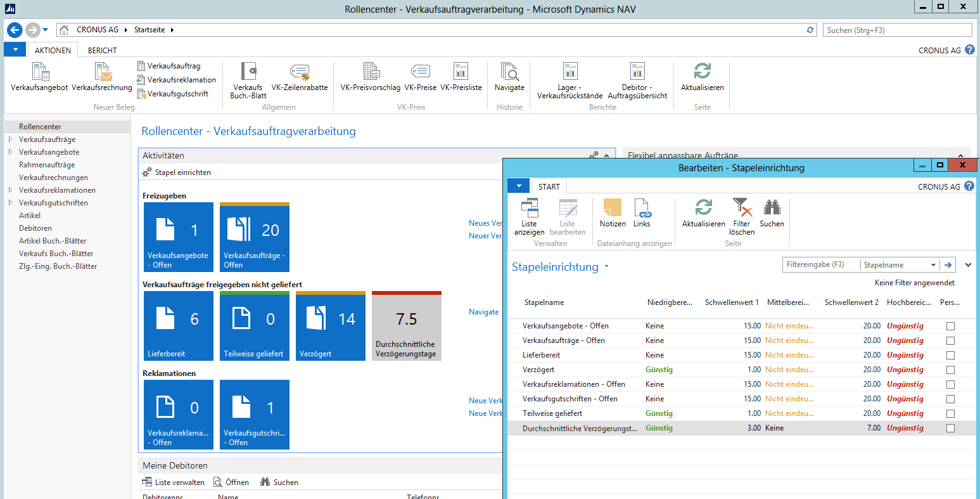The height and width of the screenshot is (499, 980).
Task: Choose Verkaufsgutschrift in ribbon
Action: (173, 94)
